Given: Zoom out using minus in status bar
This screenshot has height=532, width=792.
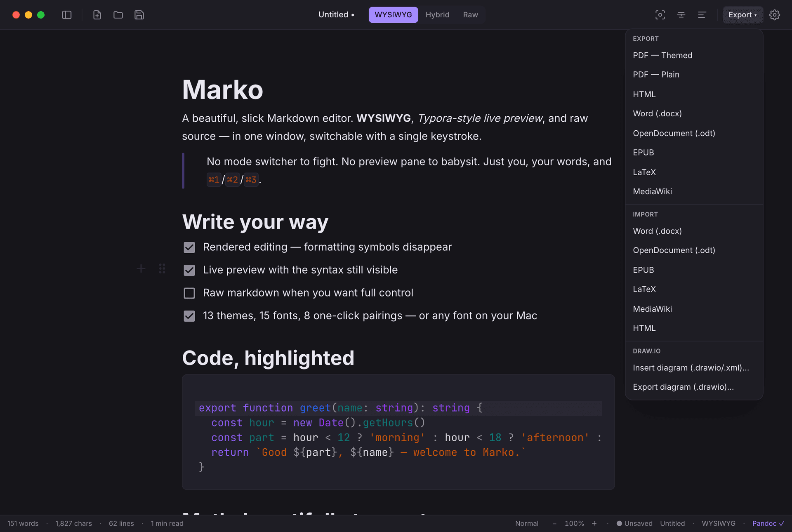Looking at the screenshot, I should point(554,523).
